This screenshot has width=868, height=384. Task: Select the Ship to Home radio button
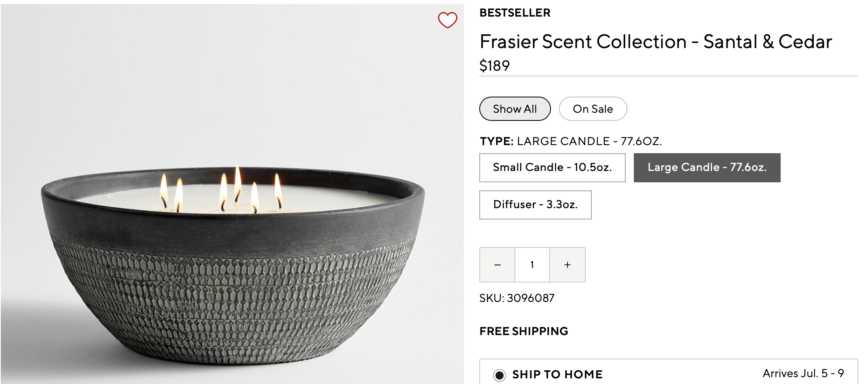pyautogui.click(x=500, y=375)
